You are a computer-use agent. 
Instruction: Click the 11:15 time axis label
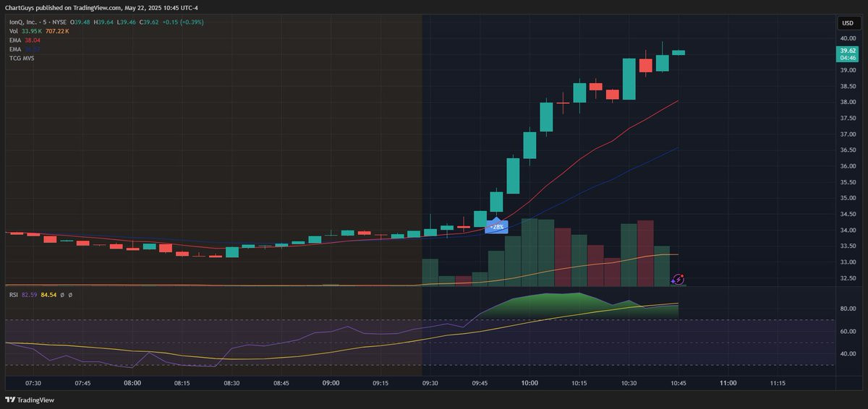pos(778,383)
